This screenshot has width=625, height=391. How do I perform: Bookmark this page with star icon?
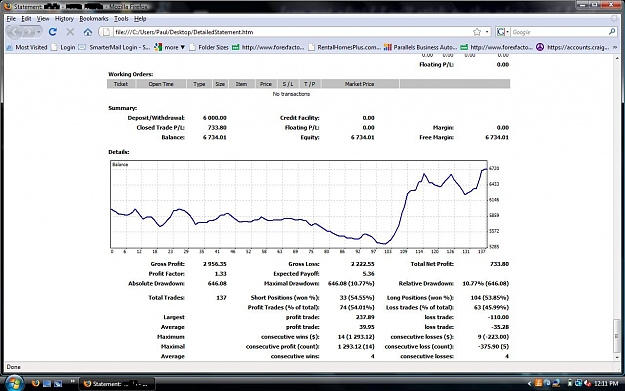coord(477,32)
